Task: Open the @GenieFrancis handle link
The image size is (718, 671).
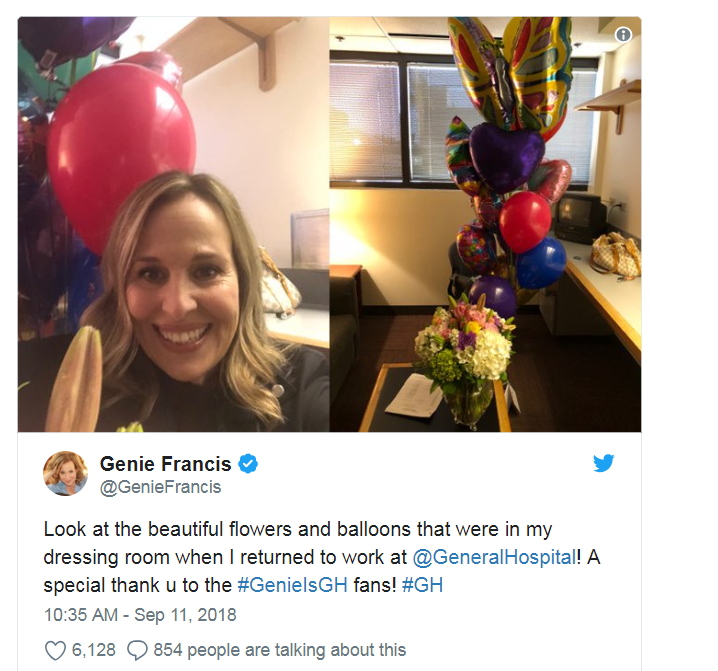Action: [x=160, y=487]
